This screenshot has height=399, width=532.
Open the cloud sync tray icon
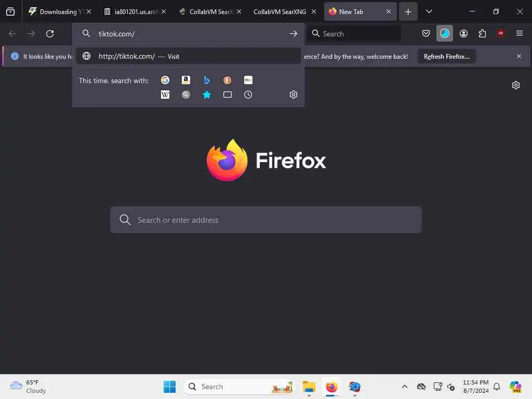tap(421, 387)
